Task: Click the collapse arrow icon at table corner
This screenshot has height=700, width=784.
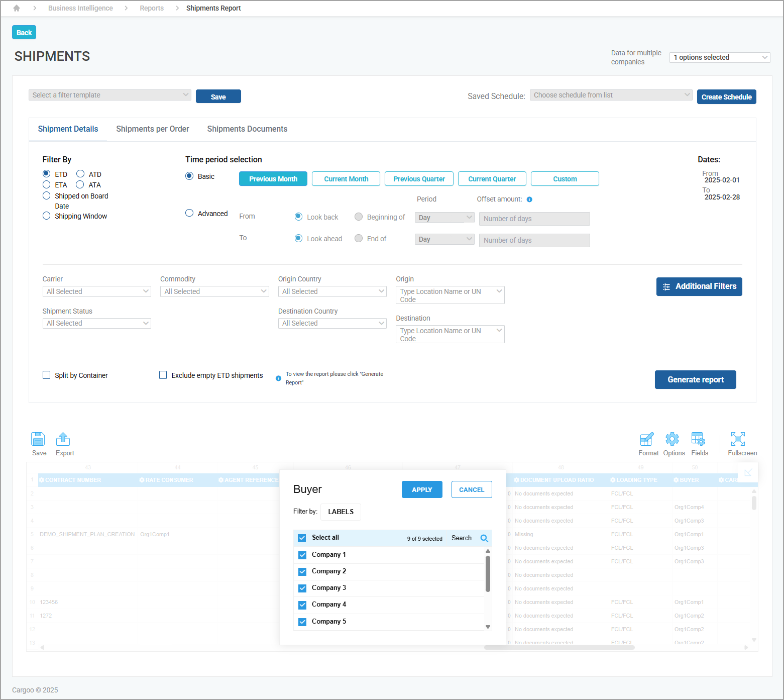Action: click(x=748, y=472)
